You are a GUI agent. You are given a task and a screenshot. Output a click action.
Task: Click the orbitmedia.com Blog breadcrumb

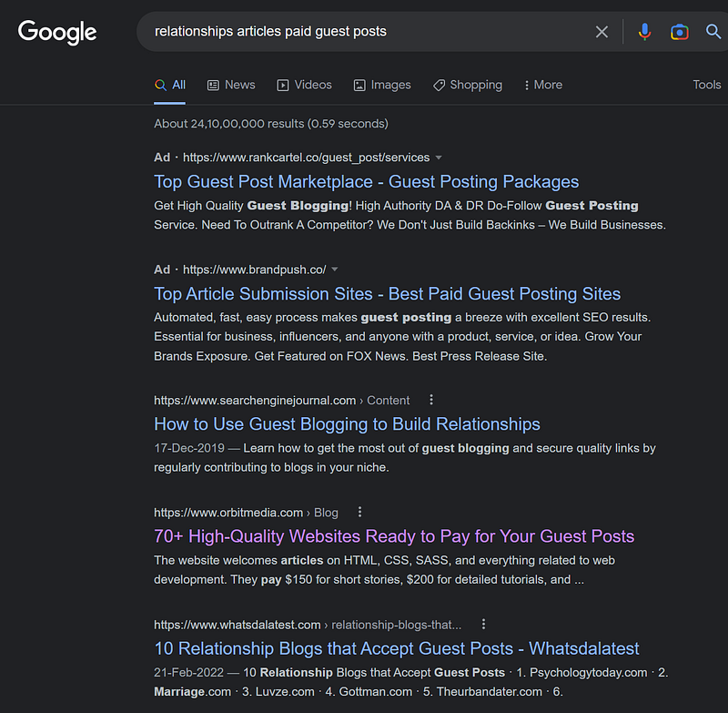[246, 513]
